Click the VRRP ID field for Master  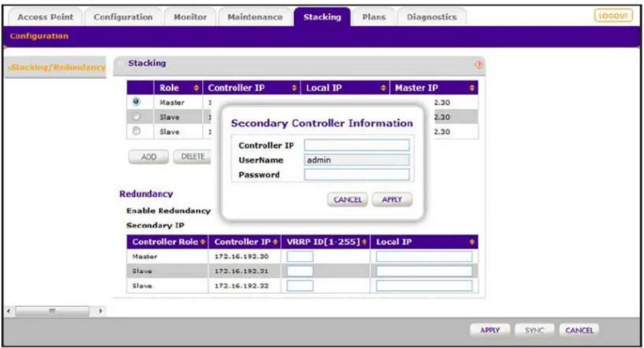click(300, 257)
